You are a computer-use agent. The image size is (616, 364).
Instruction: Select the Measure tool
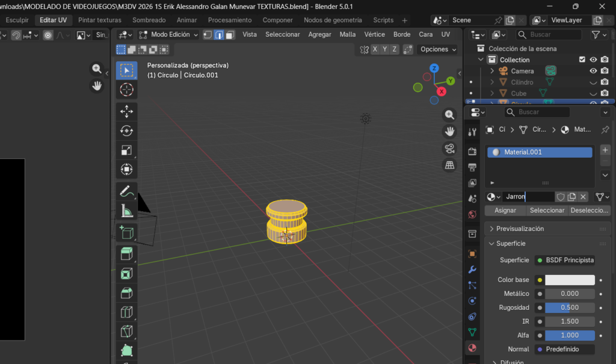(126, 211)
